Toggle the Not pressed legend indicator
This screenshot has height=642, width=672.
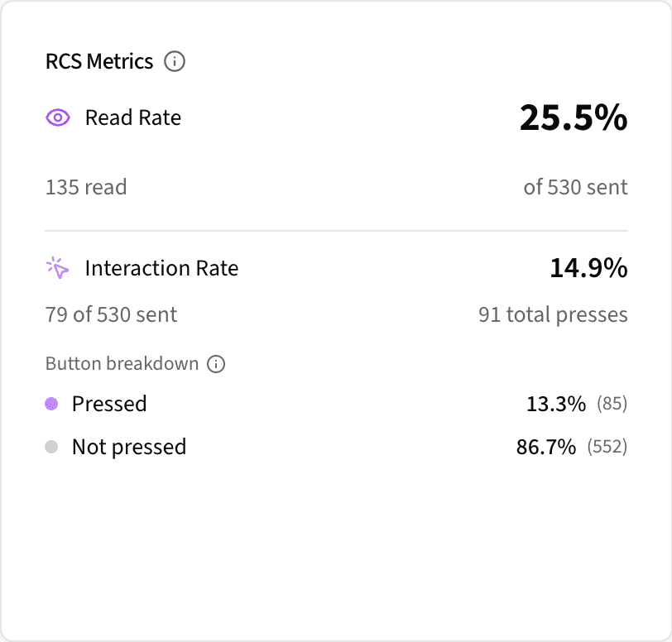click(52, 447)
